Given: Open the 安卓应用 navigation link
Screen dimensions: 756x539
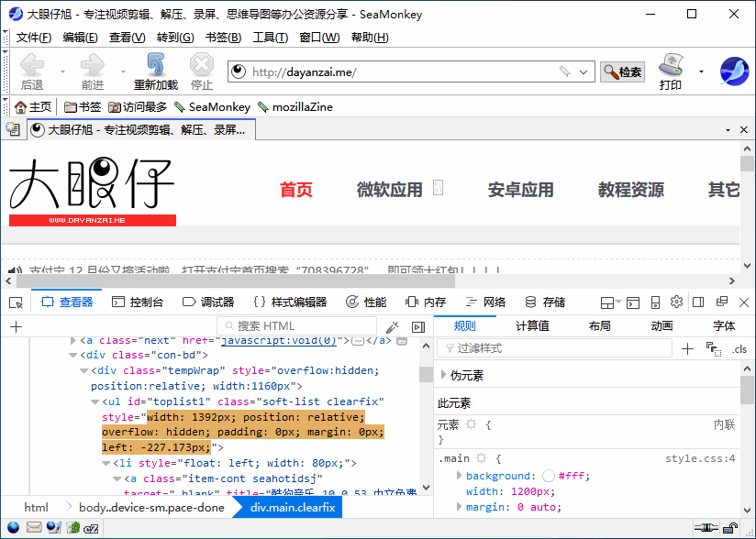Looking at the screenshot, I should click(x=521, y=190).
